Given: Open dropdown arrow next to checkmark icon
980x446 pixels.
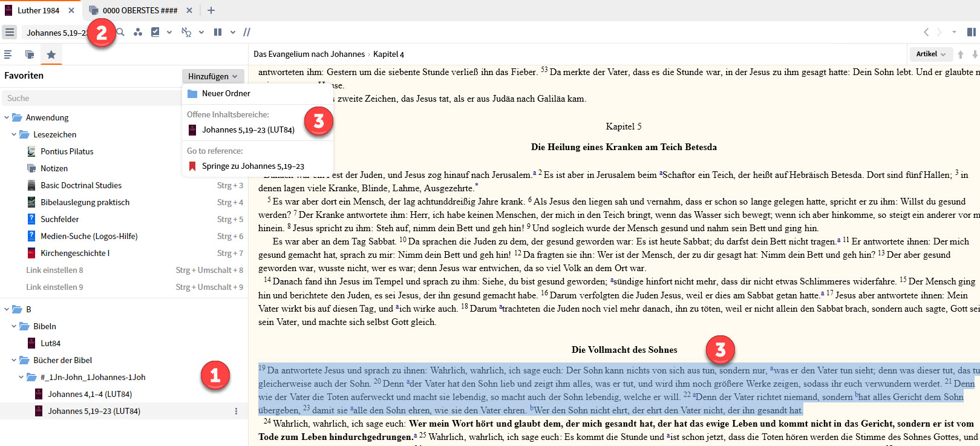Looking at the screenshot, I should coord(169,32).
